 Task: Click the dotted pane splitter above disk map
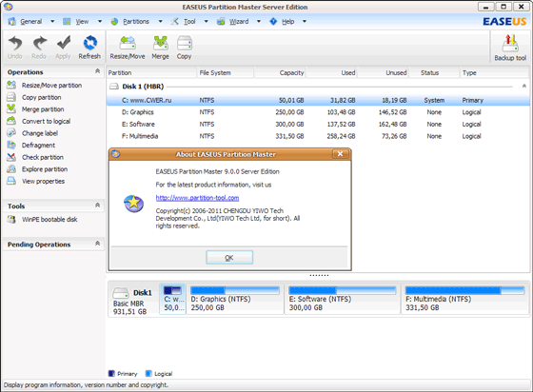(x=319, y=276)
